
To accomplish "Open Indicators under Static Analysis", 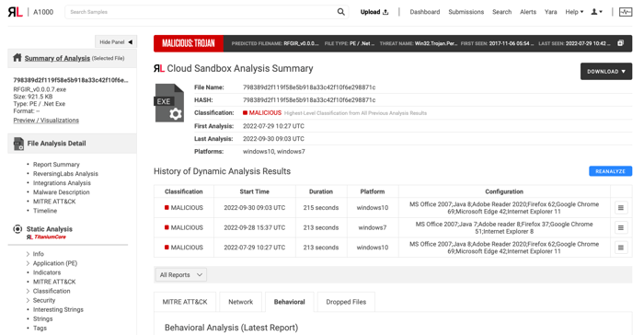I will [x=47, y=272].
